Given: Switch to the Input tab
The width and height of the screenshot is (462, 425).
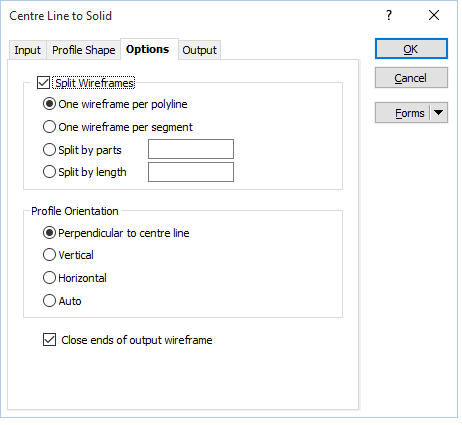Looking at the screenshot, I should 27,50.
